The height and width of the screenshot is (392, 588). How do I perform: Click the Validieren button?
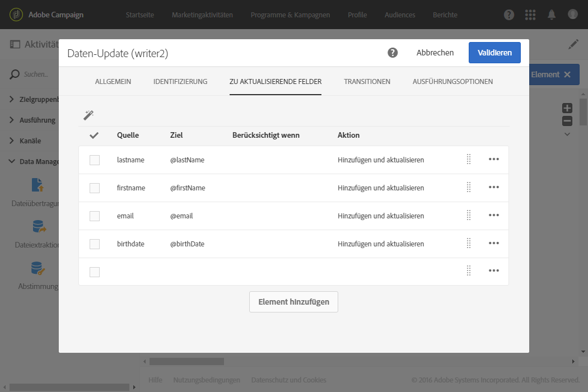494,53
